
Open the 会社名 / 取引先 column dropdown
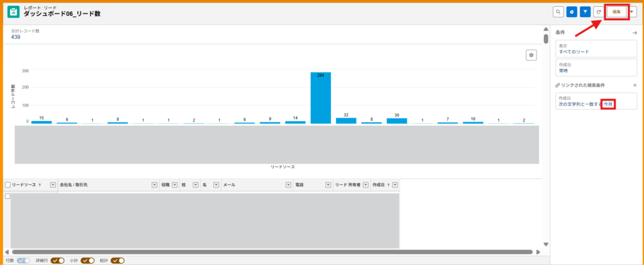click(154, 185)
